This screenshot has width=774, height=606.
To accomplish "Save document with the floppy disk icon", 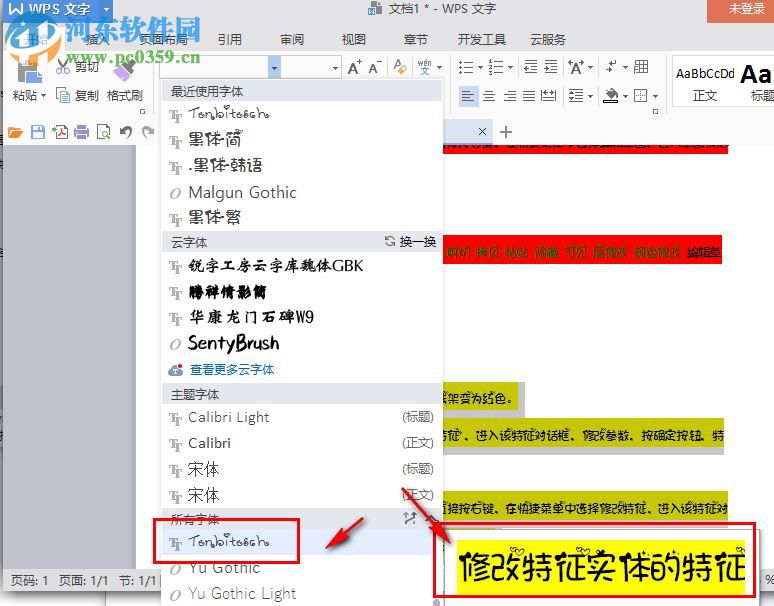I will pos(38,132).
